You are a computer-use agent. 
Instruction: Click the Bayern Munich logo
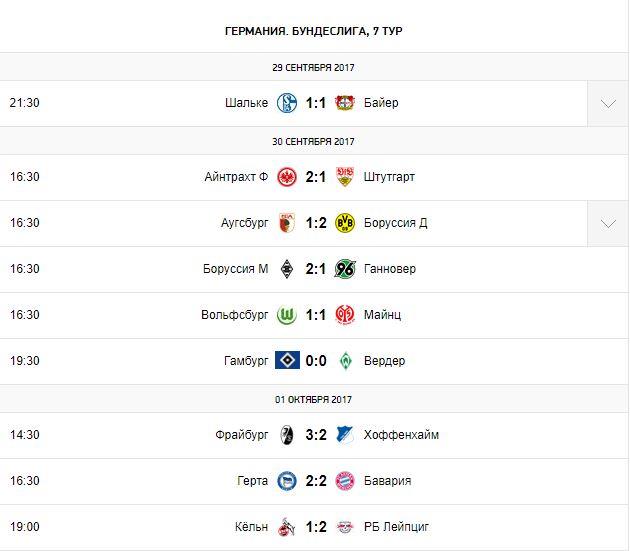pos(345,481)
